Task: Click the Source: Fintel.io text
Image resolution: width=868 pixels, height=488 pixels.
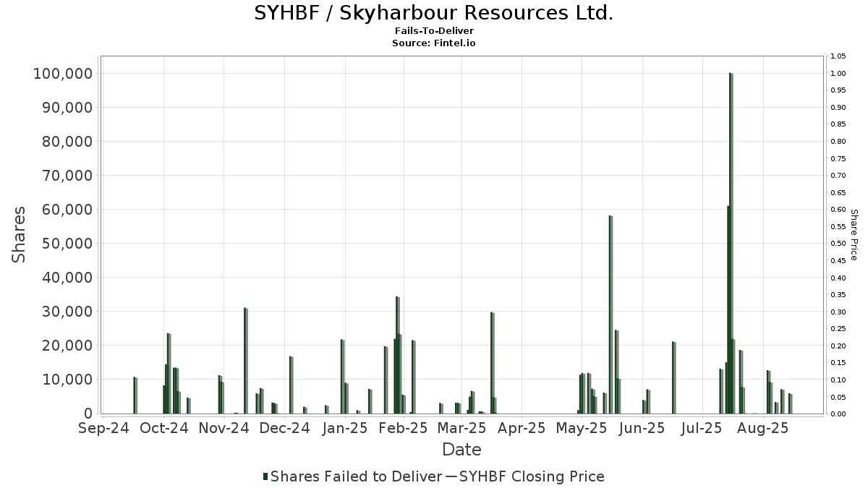Action: [x=434, y=43]
